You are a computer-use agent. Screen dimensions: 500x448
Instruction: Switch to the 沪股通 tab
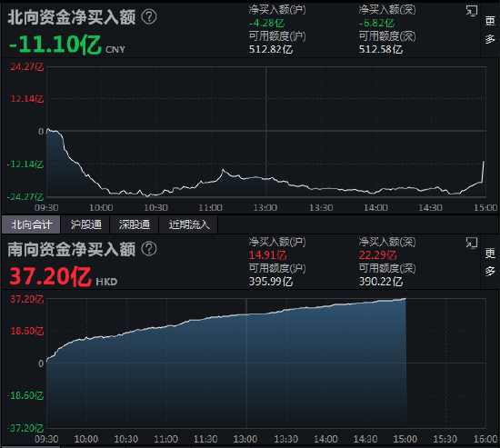[x=85, y=224]
